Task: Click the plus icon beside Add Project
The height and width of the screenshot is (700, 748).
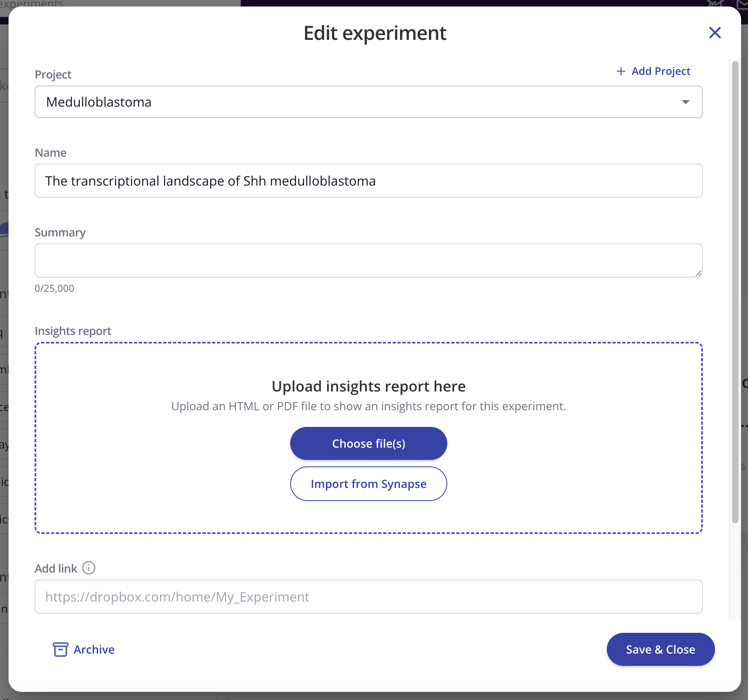Action: pyautogui.click(x=621, y=71)
